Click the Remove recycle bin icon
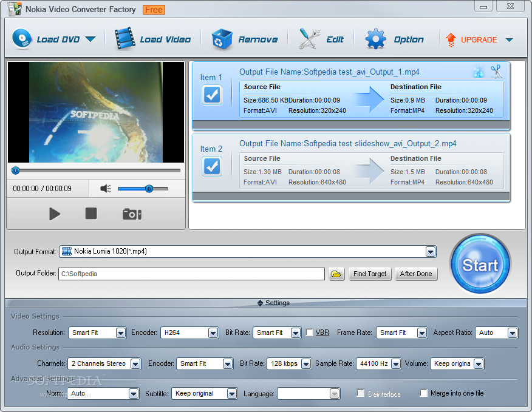The height and width of the screenshot is (412, 532). pos(222,39)
